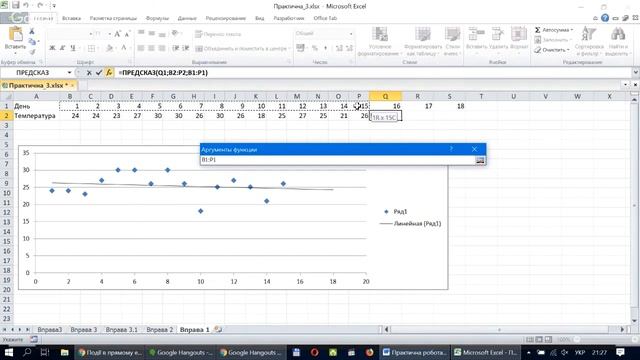Click Clear (Очистить) button
The image size is (640, 360).
click(x=549, y=50)
